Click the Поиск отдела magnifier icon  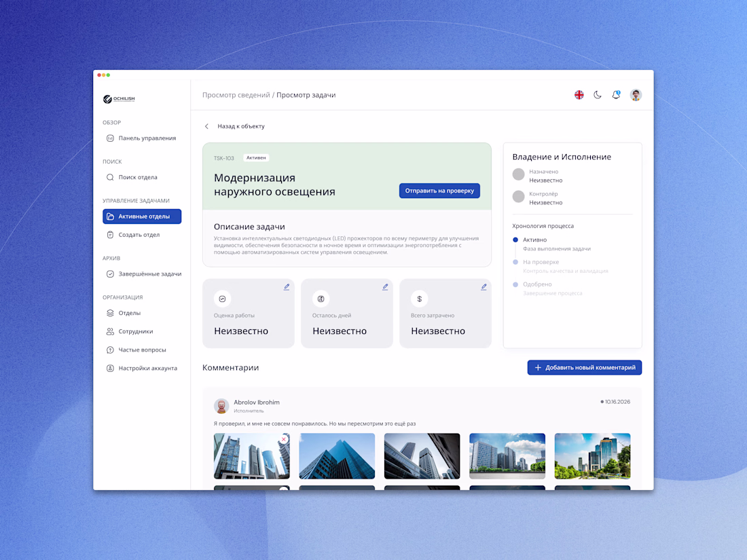click(110, 177)
